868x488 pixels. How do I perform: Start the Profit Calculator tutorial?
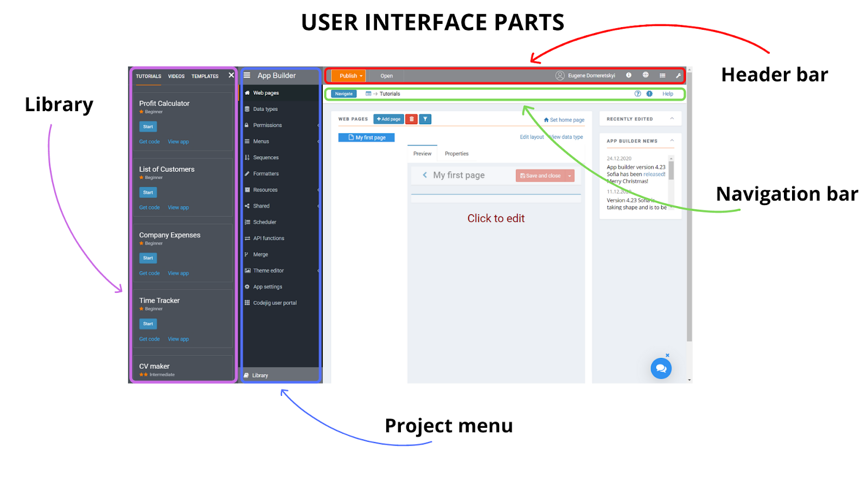(x=148, y=126)
